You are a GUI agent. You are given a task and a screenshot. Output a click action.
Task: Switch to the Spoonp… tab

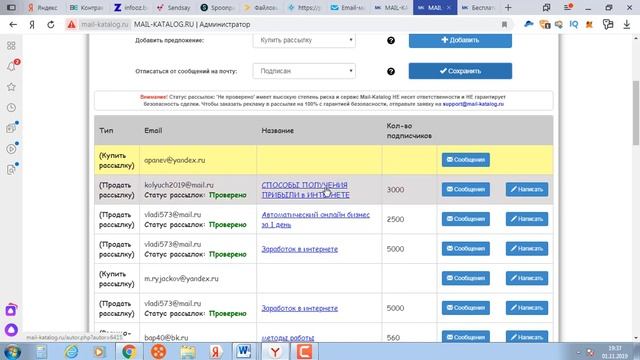click(218, 7)
